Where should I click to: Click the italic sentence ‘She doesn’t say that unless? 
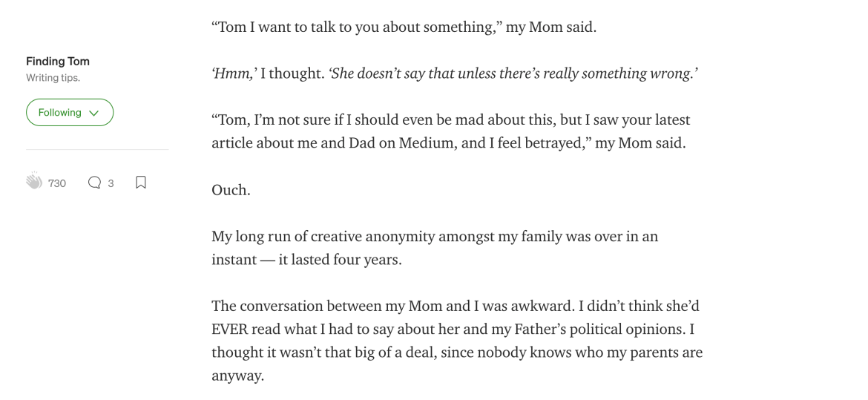point(513,73)
